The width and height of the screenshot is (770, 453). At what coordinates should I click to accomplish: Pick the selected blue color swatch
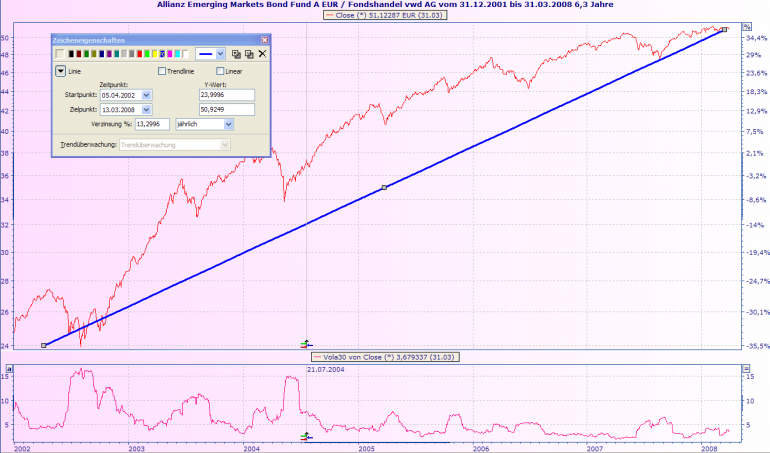(162, 54)
